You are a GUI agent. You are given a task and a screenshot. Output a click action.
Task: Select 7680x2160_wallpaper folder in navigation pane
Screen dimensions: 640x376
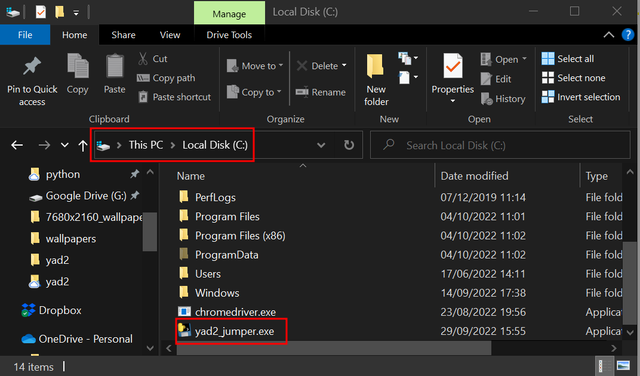click(x=94, y=217)
